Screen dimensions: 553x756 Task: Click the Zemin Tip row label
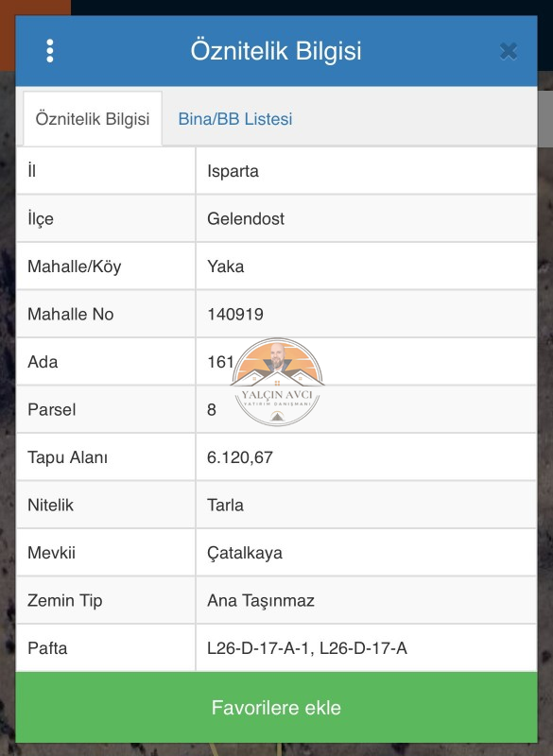tap(65, 601)
